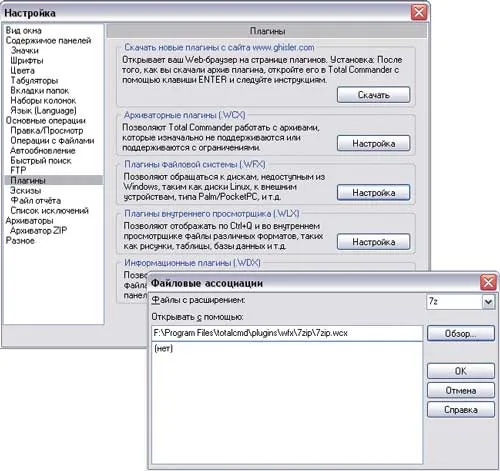Click 'Информационные плагины (.WDX)' group label
The height and width of the screenshot is (471, 500).
192,263
